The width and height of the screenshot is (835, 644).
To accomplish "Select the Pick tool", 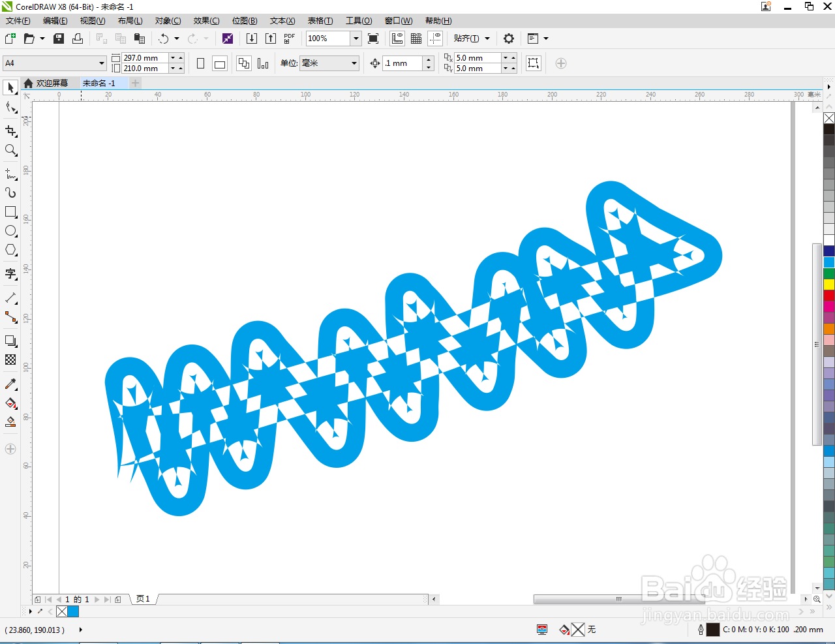I will pyautogui.click(x=10, y=87).
